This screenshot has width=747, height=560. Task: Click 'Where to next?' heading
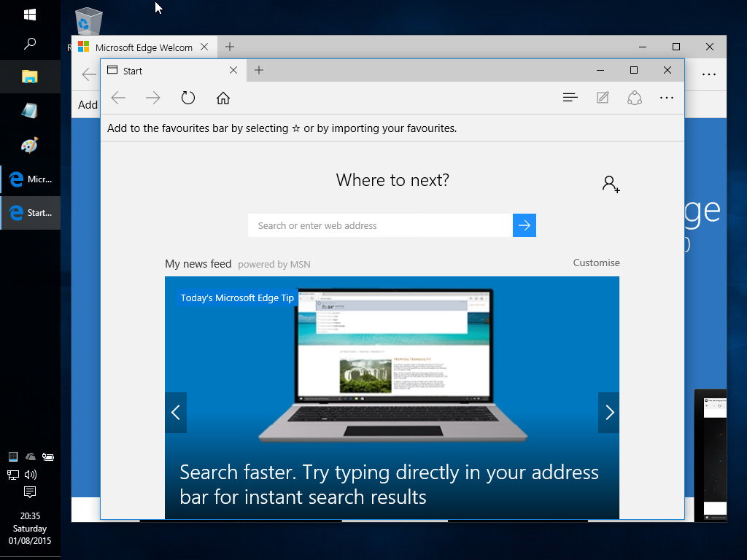[x=392, y=180]
